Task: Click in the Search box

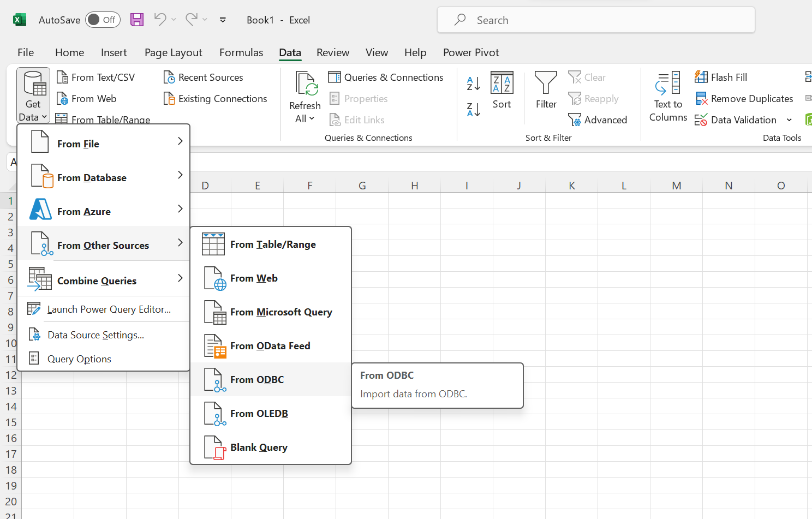Action: coord(596,20)
